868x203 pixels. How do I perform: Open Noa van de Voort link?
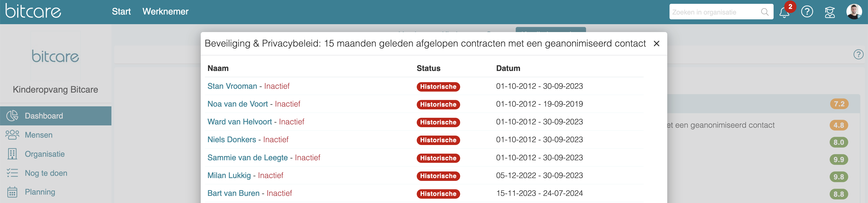tap(238, 104)
